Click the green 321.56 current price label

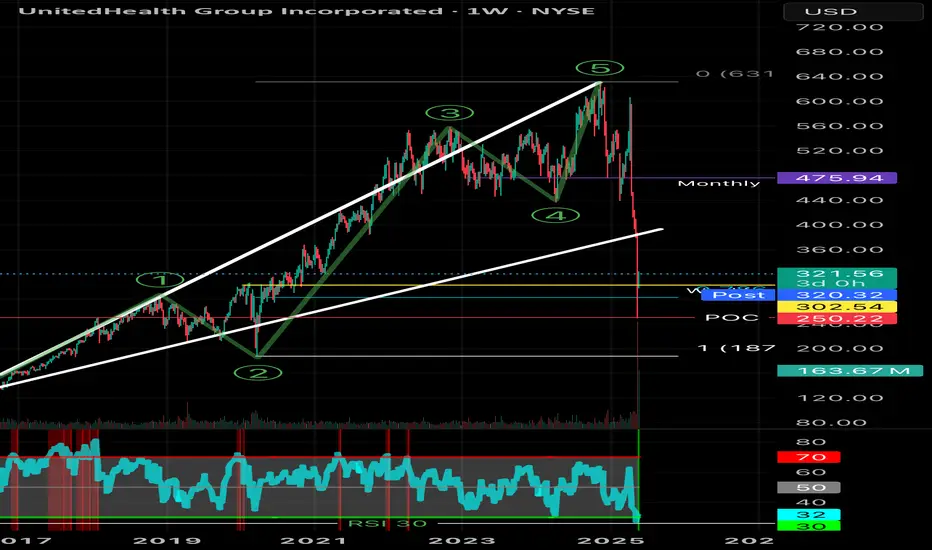pyautogui.click(x=837, y=274)
